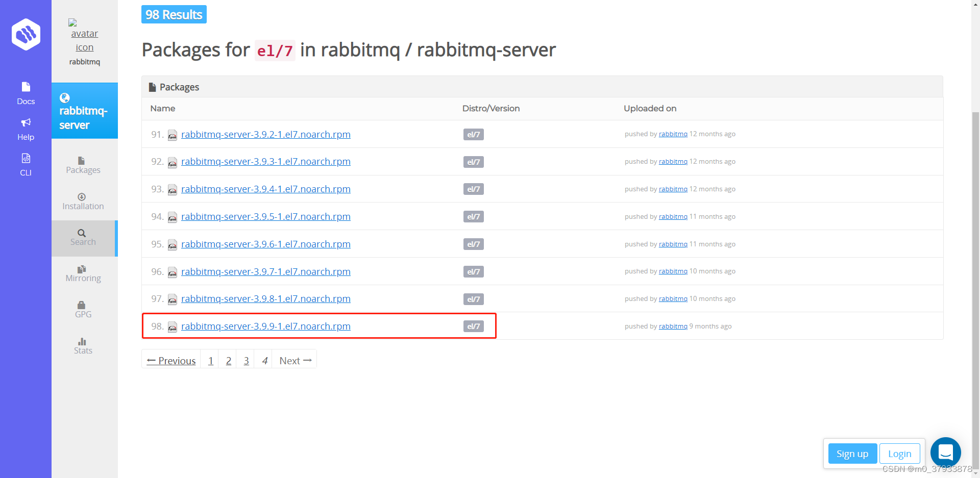Open Docs in the purple sidebar
The height and width of the screenshot is (478, 980).
tap(26, 93)
